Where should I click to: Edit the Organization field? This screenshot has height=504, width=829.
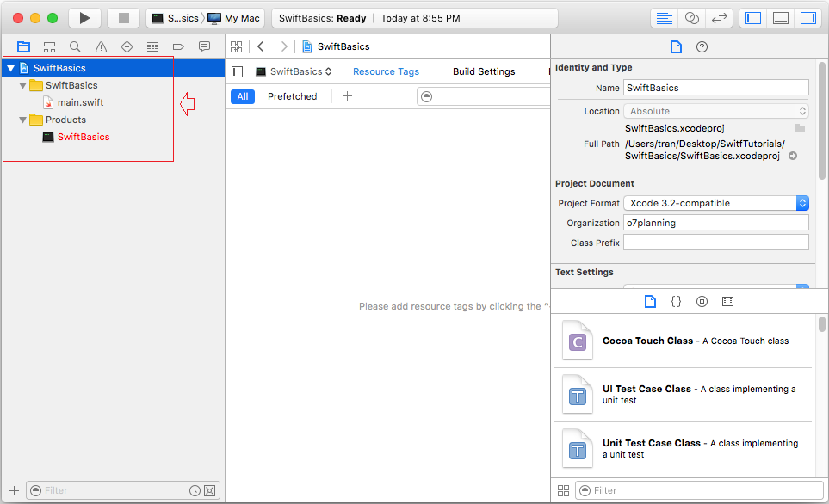click(716, 223)
